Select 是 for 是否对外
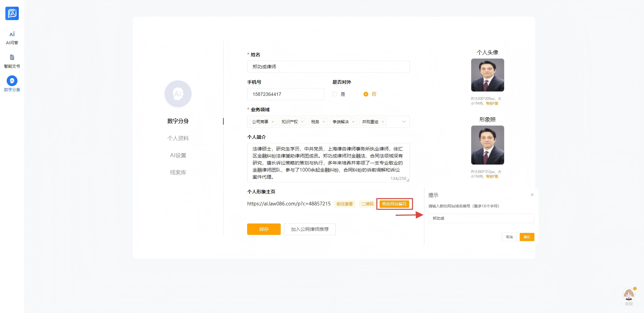644x313 pixels. pos(335,94)
